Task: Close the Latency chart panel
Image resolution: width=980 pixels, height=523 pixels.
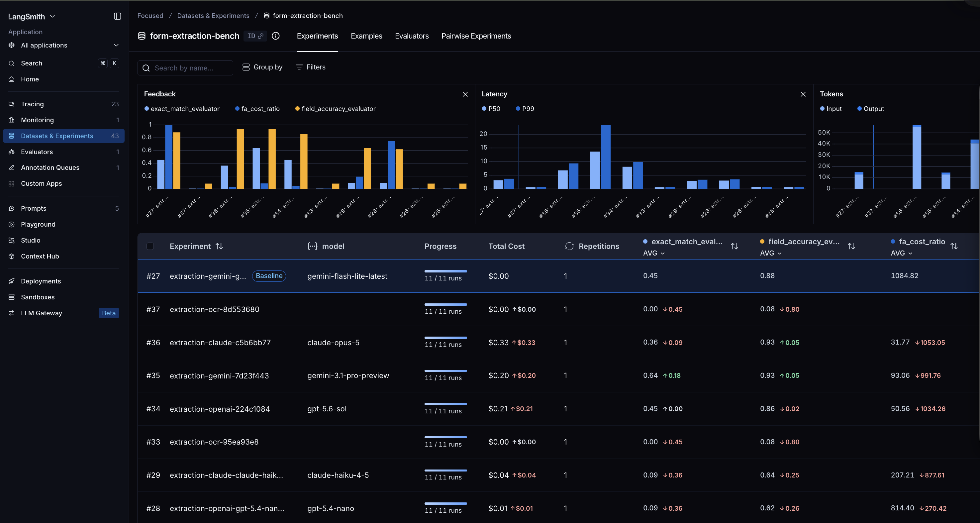Action: point(803,94)
